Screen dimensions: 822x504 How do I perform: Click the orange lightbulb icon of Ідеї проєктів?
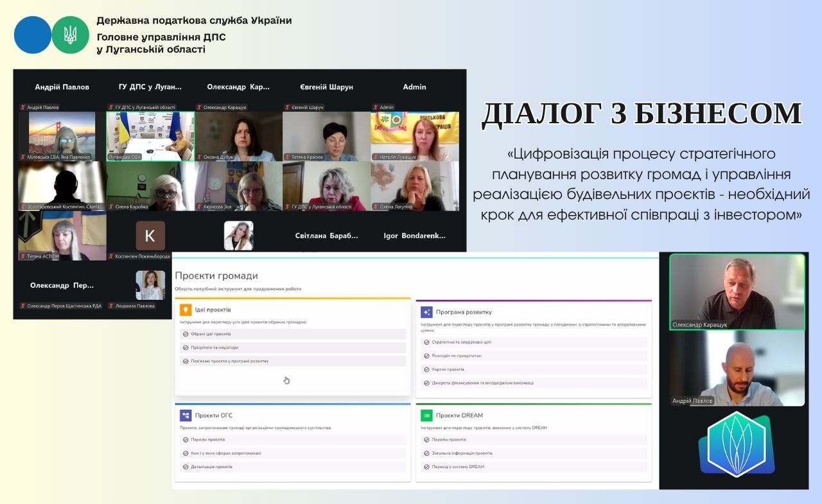186,309
